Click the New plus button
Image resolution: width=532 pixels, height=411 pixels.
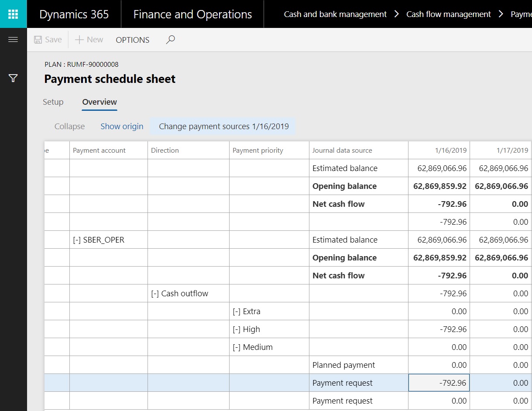pos(89,40)
